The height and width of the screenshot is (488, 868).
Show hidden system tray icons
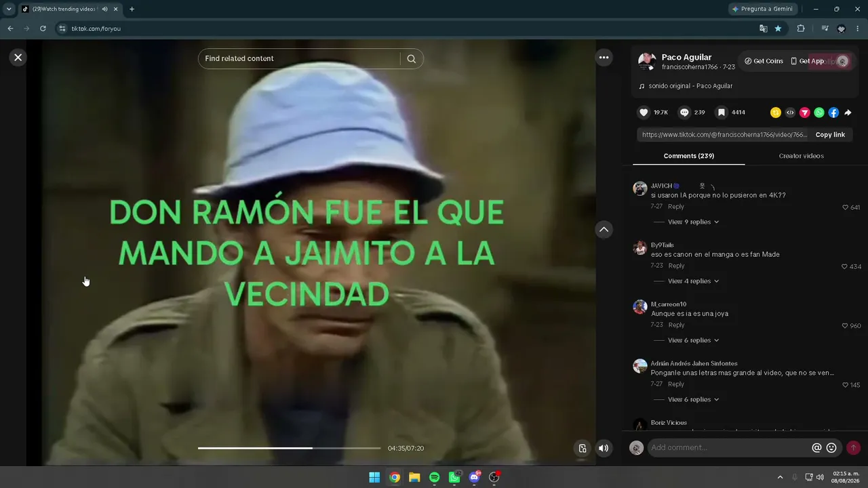coord(780,477)
